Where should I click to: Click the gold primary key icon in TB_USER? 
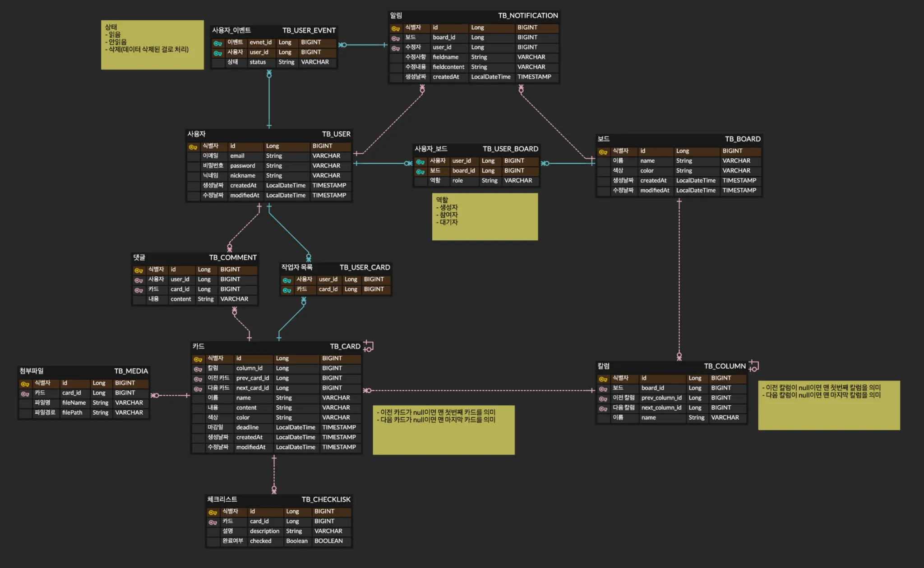(x=193, y=147)
